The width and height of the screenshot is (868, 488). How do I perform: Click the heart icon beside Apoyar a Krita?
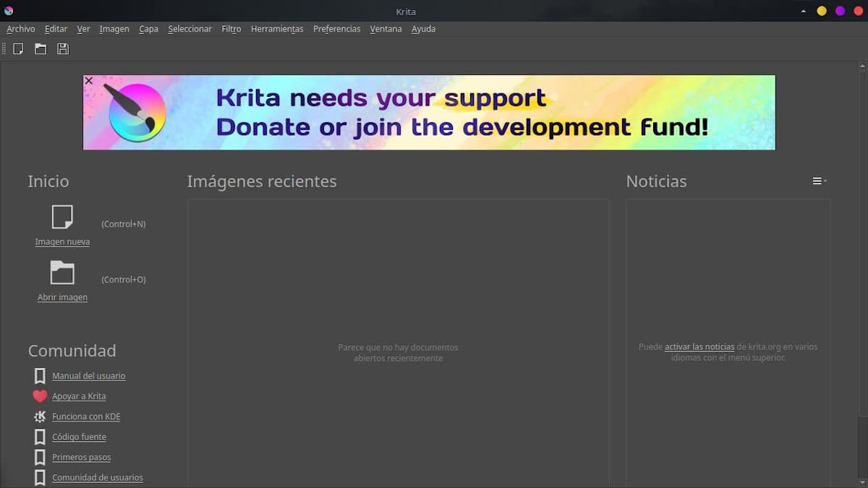(x=40, y=396)
